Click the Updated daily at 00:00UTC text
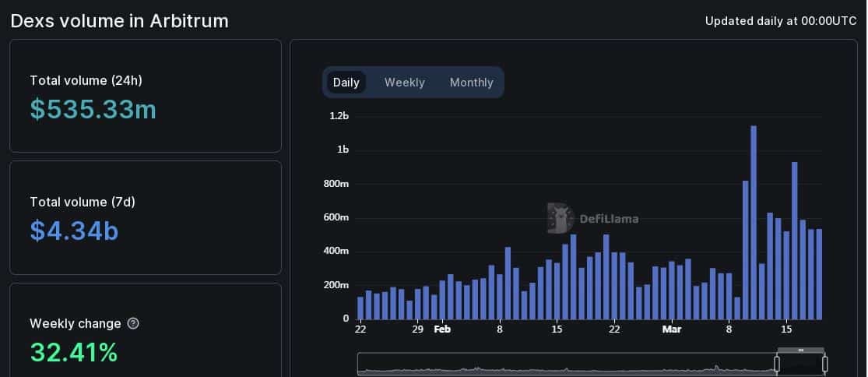Image resolution: width=868 pixels, height=377 pixels. tap(781, 21)
